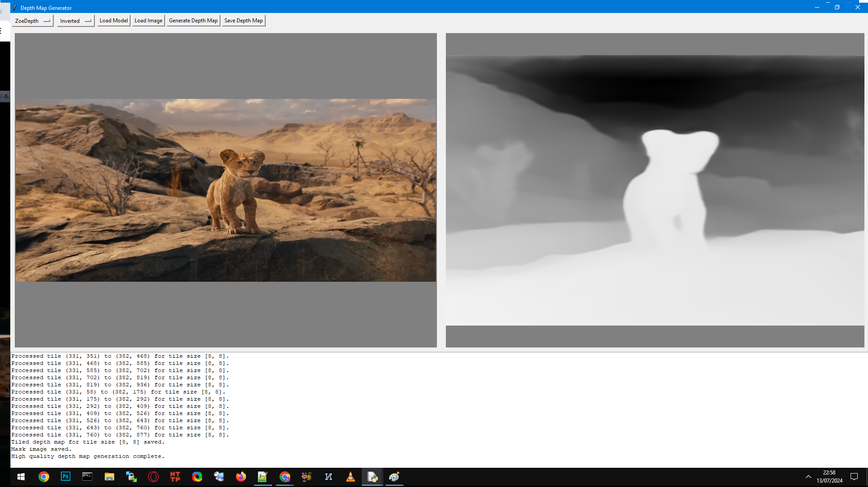Viewport: 868px width, 487px height.
Task: Click the lion cub source image preview
Action: tap(226, 190)
